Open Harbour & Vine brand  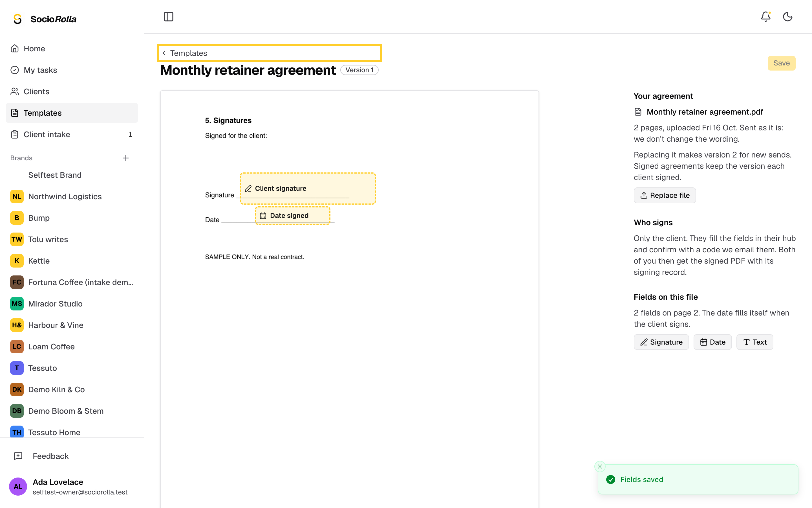coord(72,325)
